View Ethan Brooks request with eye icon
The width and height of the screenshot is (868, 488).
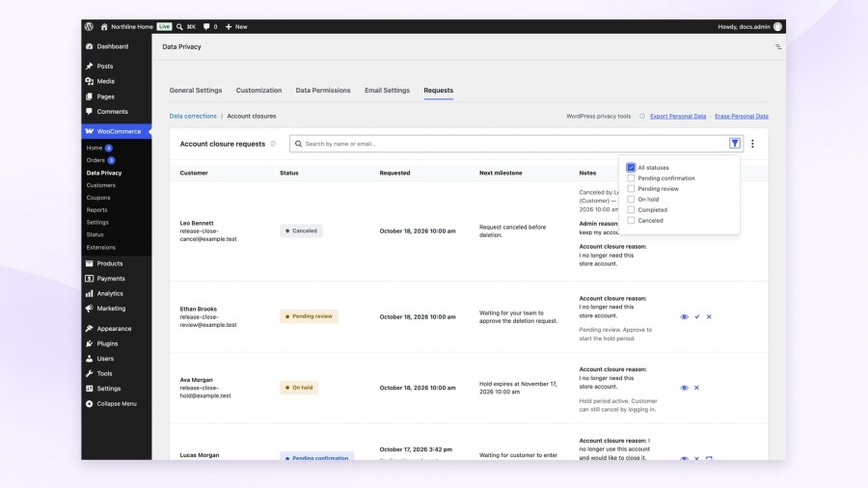(684, 316)
